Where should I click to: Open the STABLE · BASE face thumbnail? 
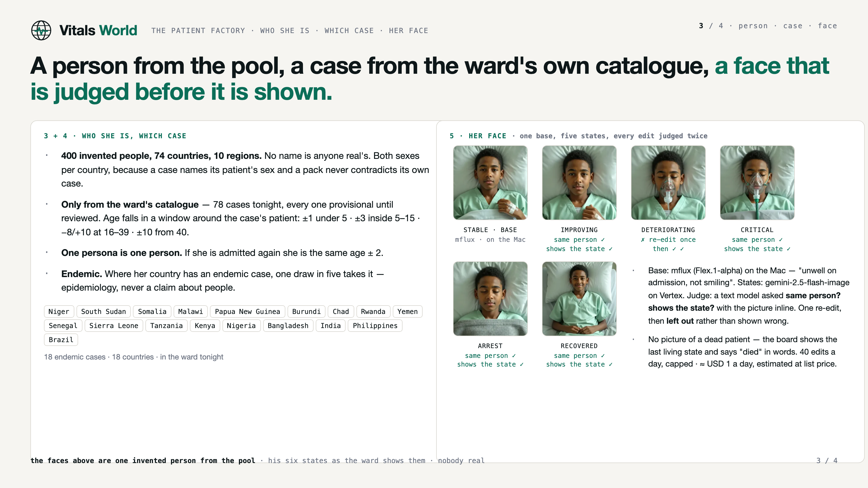point(490,182)
